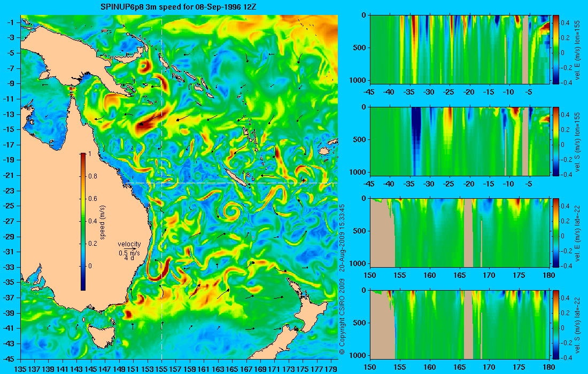Open the eastward velocity section plot at lon=155

click(460, 49)
